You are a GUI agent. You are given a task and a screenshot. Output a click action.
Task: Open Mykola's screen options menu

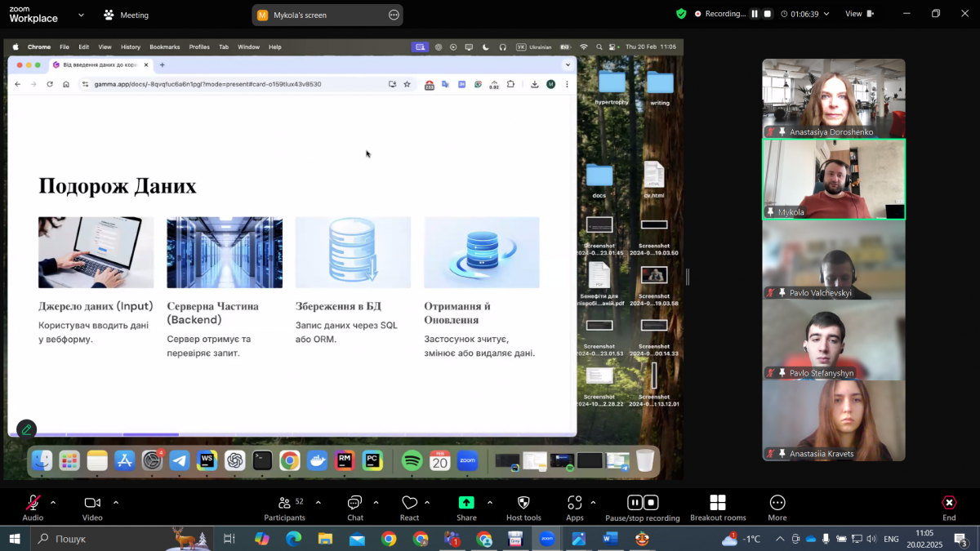pos(394,15)
